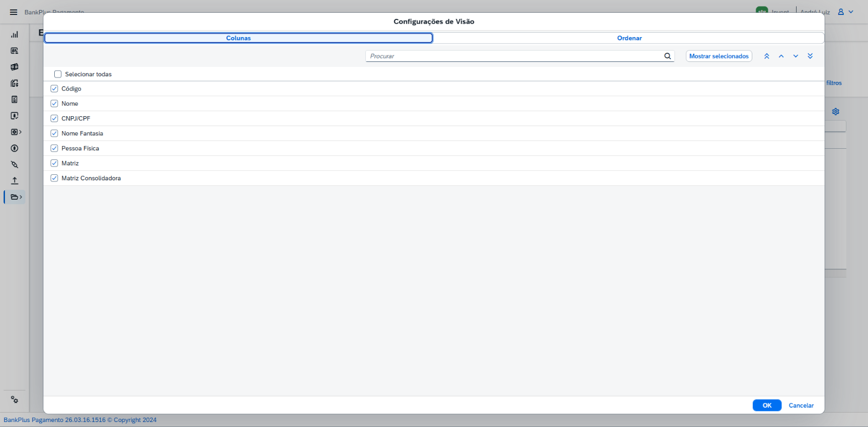Uncheck the Matriz column checkbox
This screenshot has width=868, height=427.
pyautogui.click(x=54, y=163)
